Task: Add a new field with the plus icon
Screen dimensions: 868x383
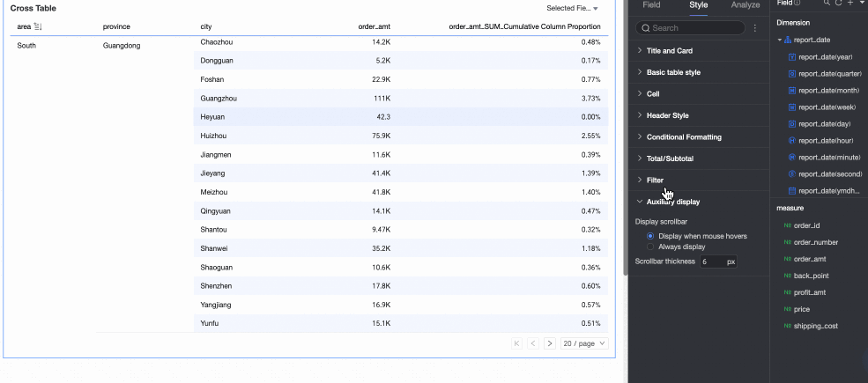Action: coord(850,3)
